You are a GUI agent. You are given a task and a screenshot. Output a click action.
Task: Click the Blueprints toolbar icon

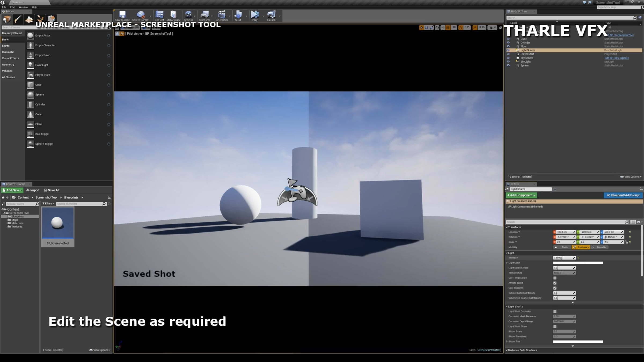click(x=204, y=16)
